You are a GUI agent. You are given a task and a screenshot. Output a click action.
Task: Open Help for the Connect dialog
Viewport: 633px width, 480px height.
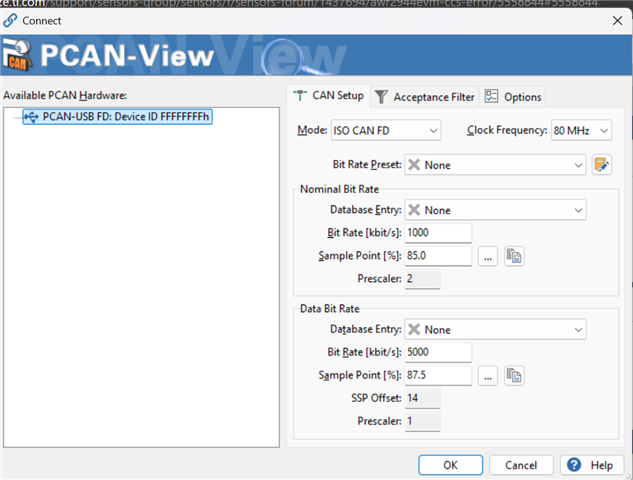pos(592,465)
